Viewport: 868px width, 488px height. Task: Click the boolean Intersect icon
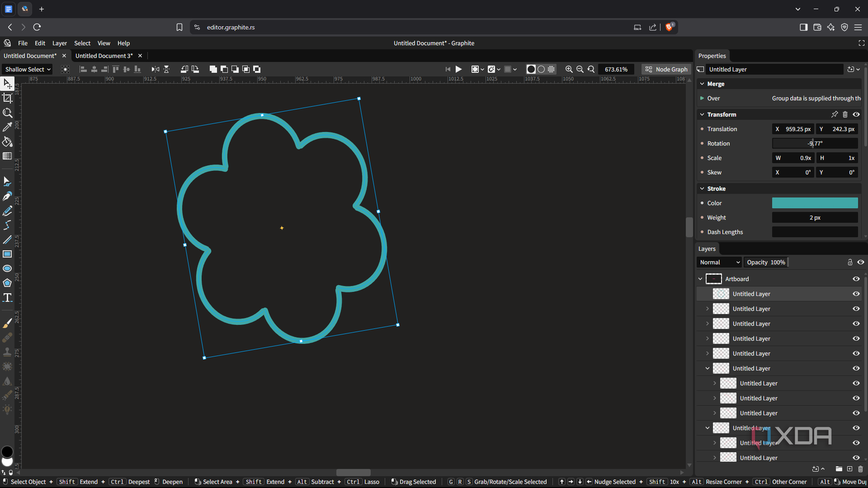[x=246, y=69]
